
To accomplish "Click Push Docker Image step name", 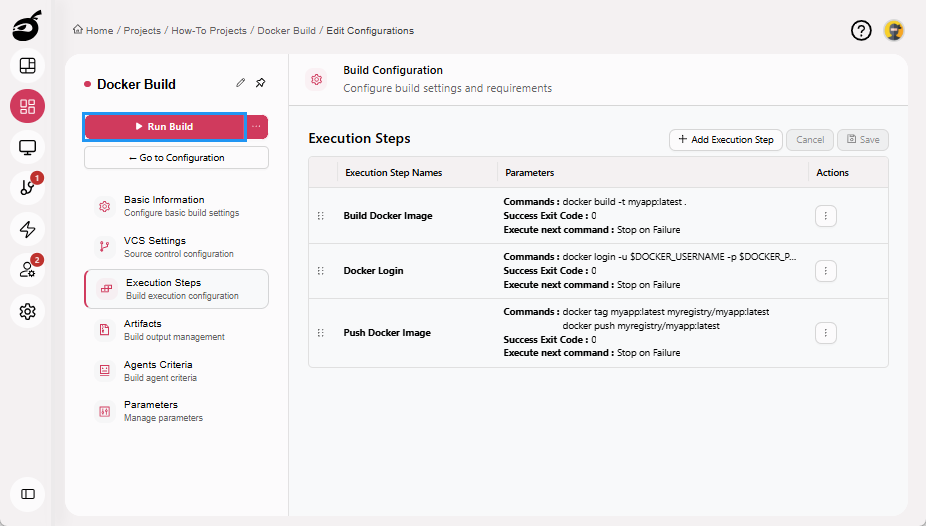I will point(387,332).
